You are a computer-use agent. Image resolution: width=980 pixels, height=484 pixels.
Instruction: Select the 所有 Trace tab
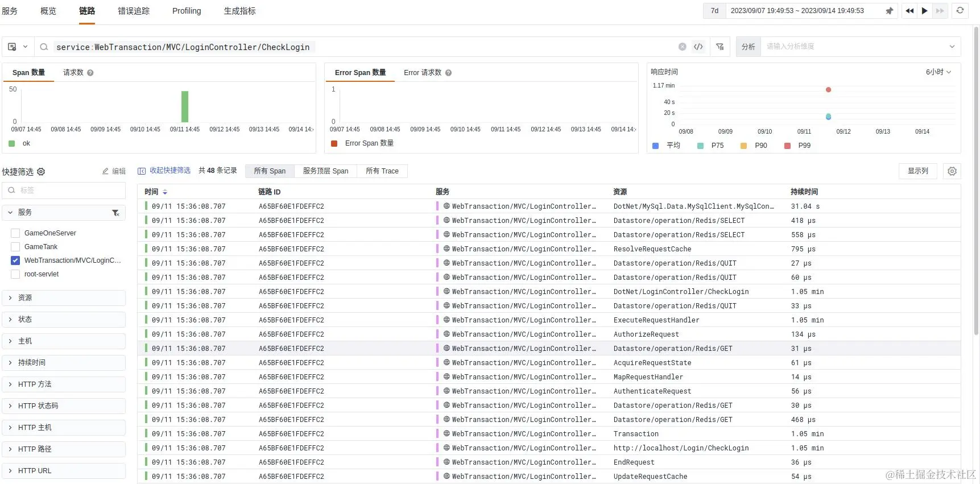pos(382,171)
